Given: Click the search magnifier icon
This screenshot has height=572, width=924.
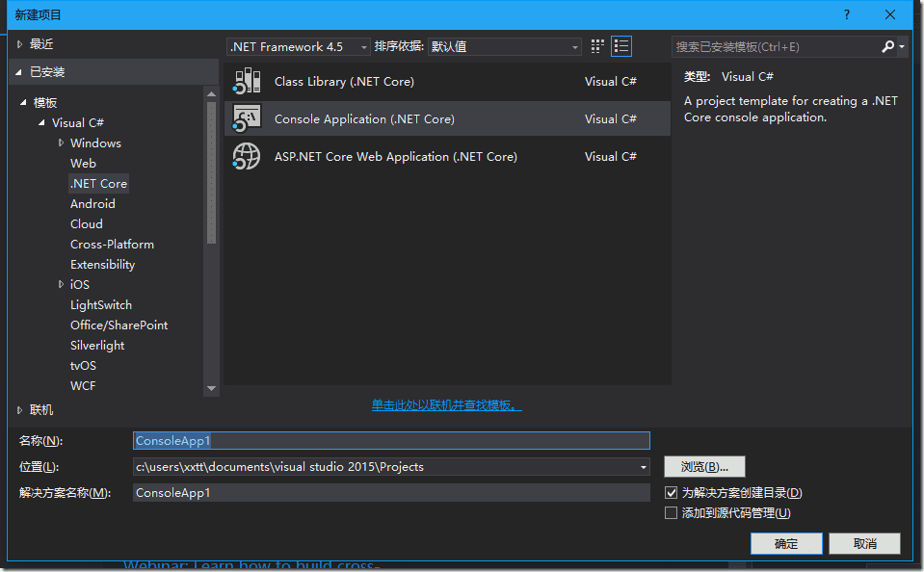Looking at the screenshot, I should tap(888, 45).
